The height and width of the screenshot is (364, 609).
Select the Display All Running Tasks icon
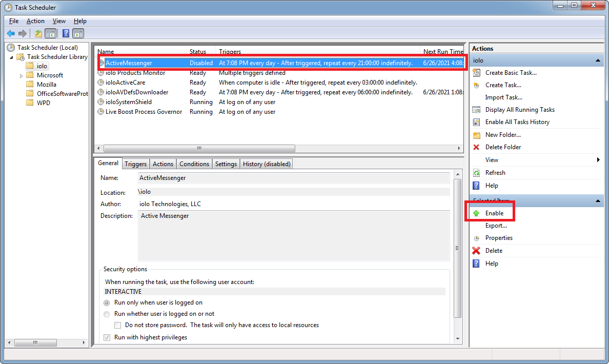click(x=477, y=109)
